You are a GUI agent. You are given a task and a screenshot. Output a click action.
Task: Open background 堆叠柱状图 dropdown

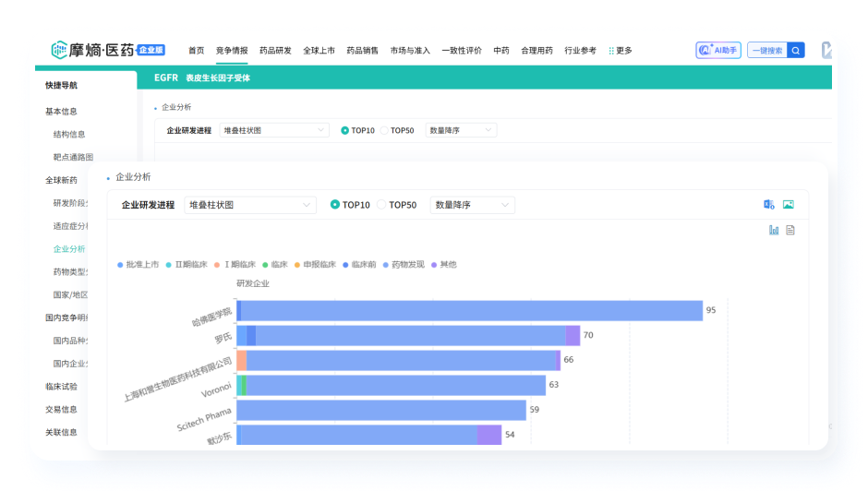coord(274,130)
